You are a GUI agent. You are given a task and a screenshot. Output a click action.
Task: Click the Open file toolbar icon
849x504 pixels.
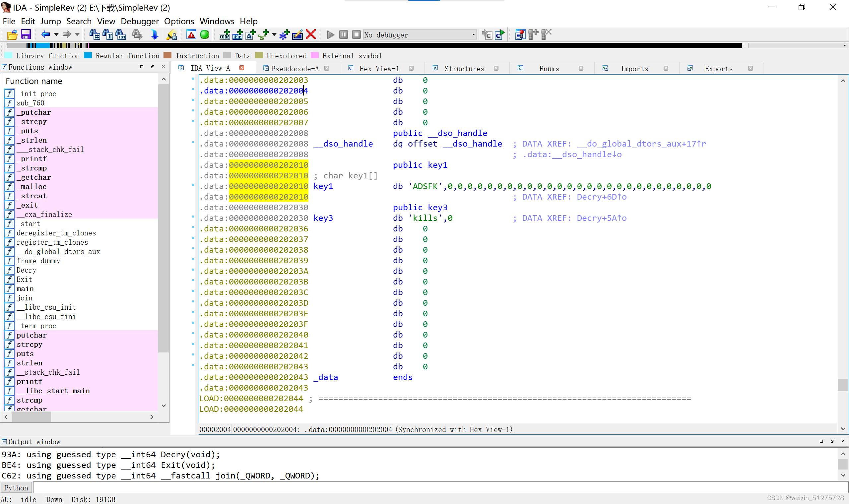tap(12, 34)
